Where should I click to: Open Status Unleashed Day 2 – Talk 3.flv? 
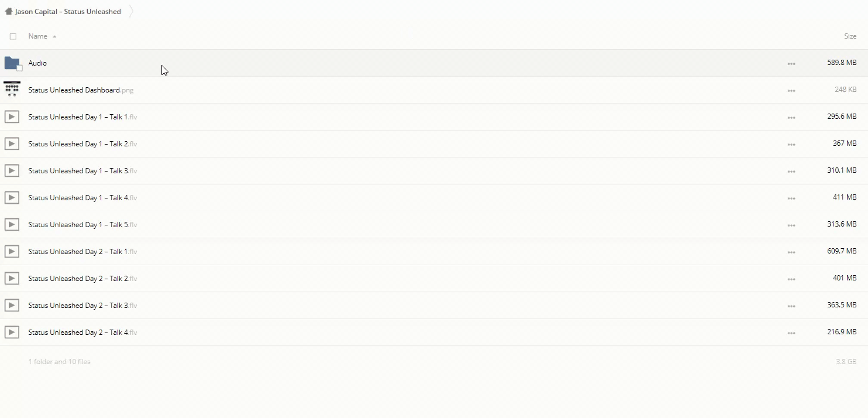(x=82, y=306)
